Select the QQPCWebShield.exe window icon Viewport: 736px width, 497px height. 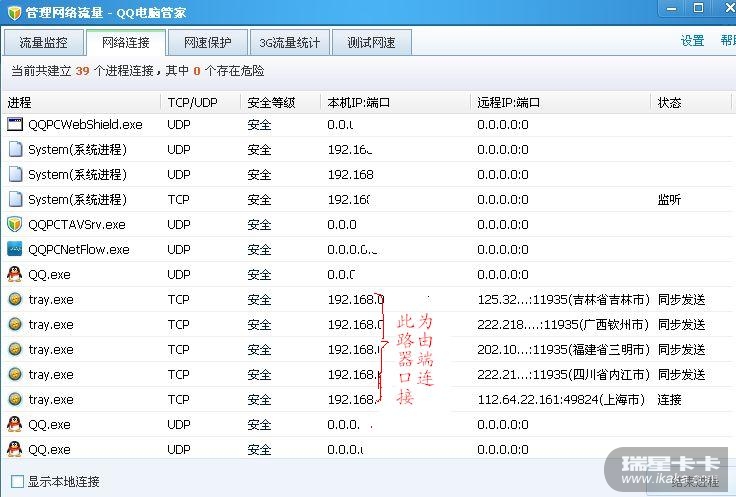click(15, 124)
